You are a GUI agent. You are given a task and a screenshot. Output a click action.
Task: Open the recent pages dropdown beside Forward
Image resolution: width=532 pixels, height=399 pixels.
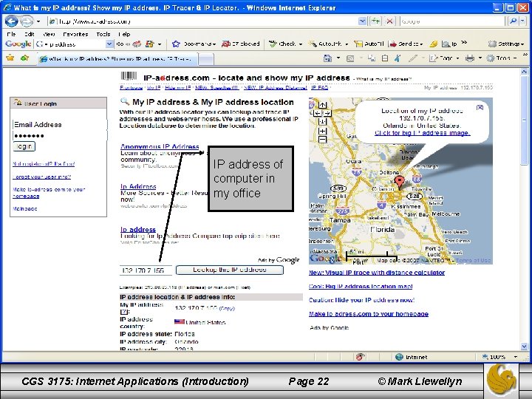(38, 21)
